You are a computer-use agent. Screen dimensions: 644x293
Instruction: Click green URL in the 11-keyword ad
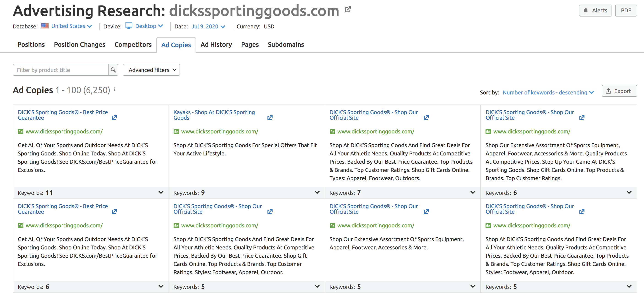(x=64, y=131)
